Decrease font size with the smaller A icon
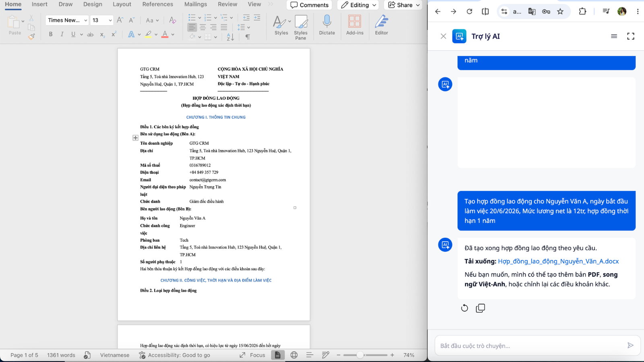Image resolution: width=644 pixels, height=362 pixels. coord(132,20)
